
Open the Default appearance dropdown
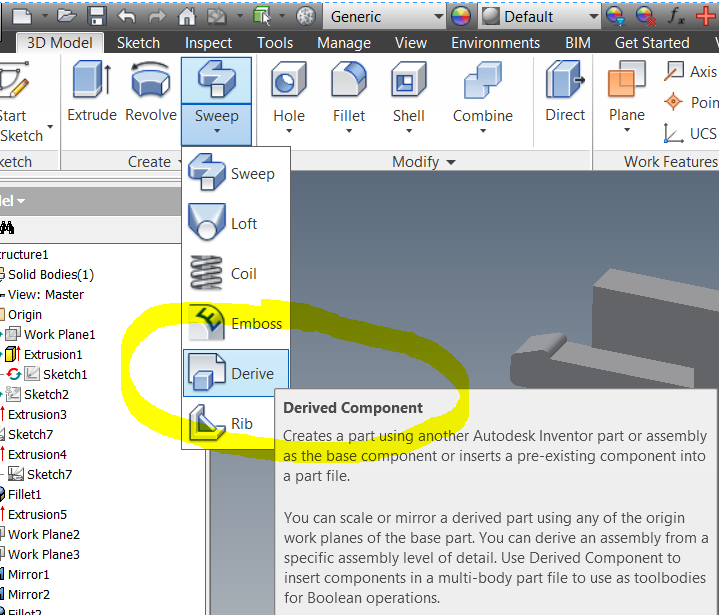(x=540, y=17)
